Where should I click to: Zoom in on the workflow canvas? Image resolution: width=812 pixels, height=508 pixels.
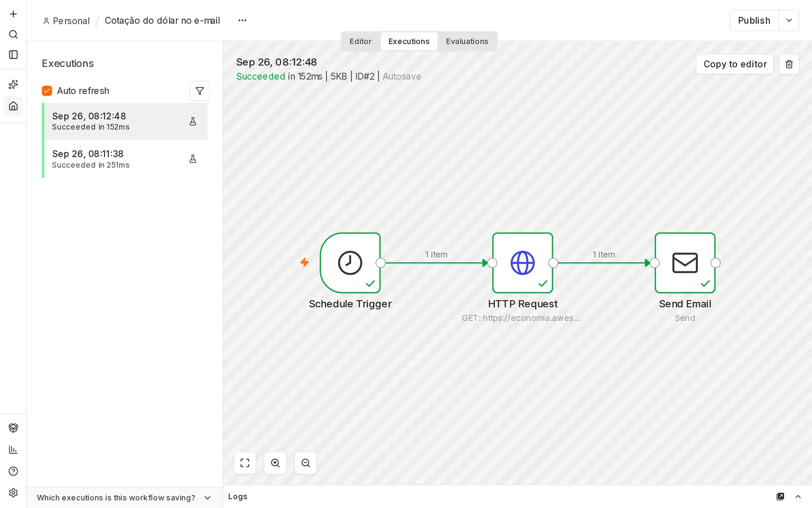275,463
